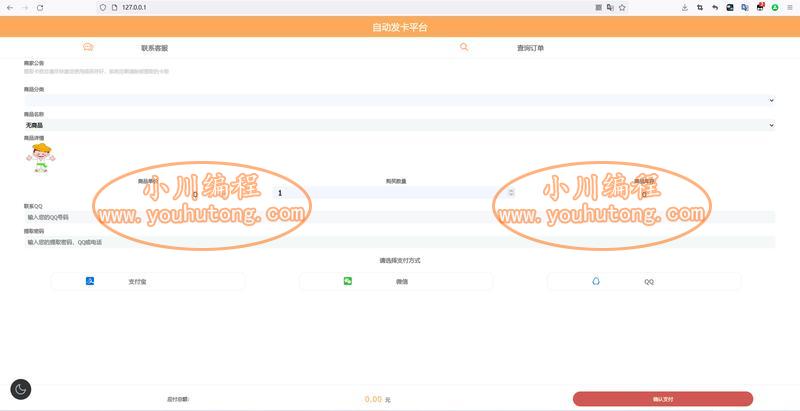Open the browser hamburger menu
800x411 pixels.
tap(790, 8)
